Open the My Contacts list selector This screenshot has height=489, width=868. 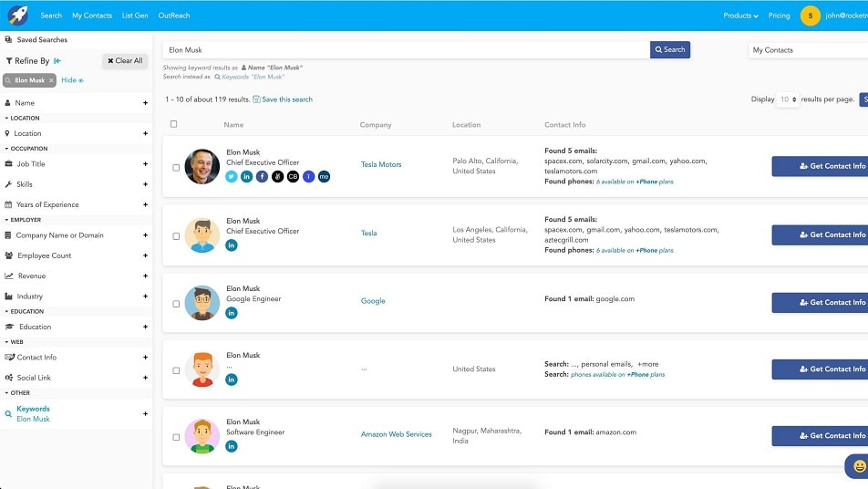coord(808,50)
